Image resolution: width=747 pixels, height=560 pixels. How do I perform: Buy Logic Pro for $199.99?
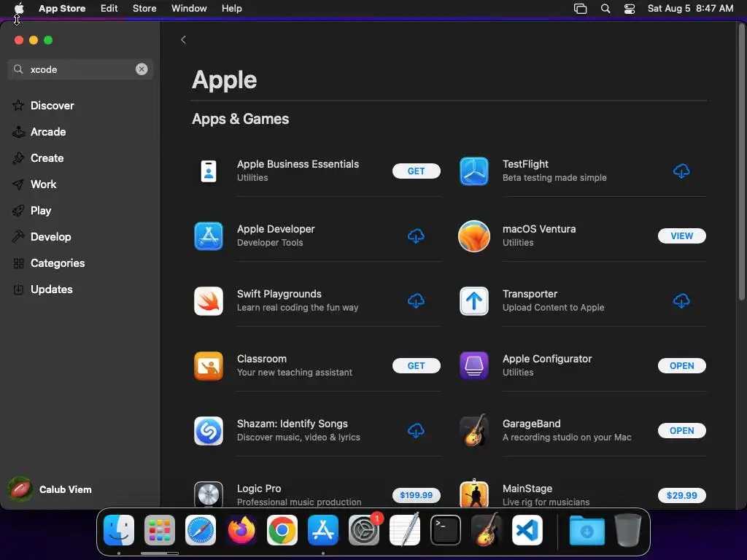pyautogui.click(x=417, y=495)
